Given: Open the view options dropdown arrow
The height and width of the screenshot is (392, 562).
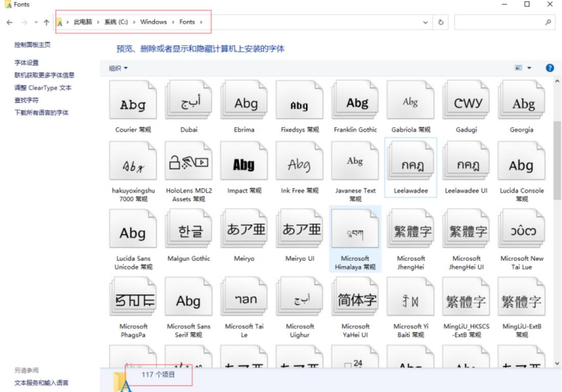Looking at the screenshot, I should (x=529, y=68).
